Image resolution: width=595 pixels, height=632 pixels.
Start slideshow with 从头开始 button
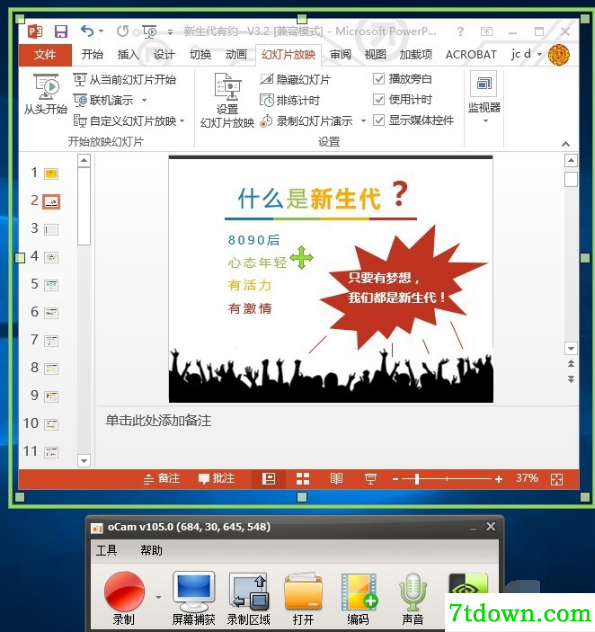click(46, 94)
